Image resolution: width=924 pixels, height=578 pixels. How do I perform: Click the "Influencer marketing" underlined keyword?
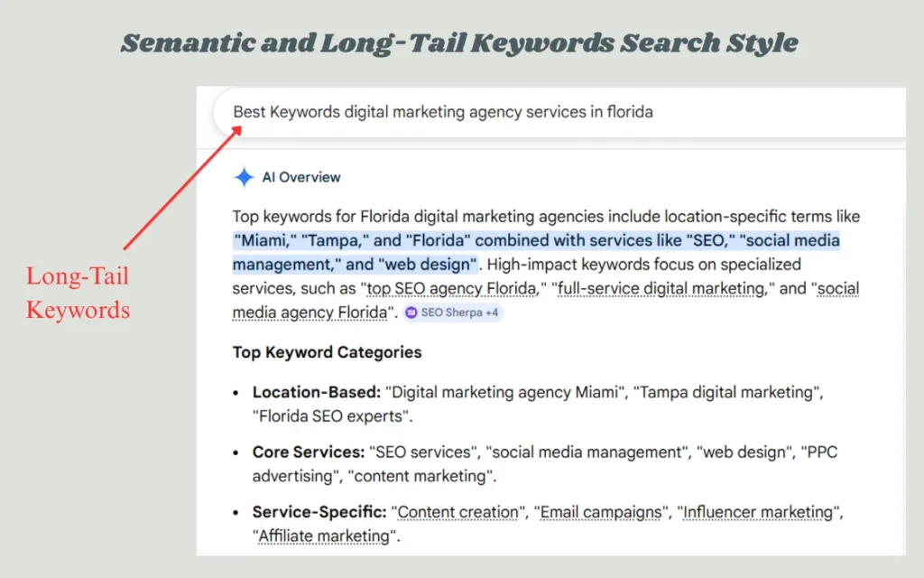[x=757, y=512]
